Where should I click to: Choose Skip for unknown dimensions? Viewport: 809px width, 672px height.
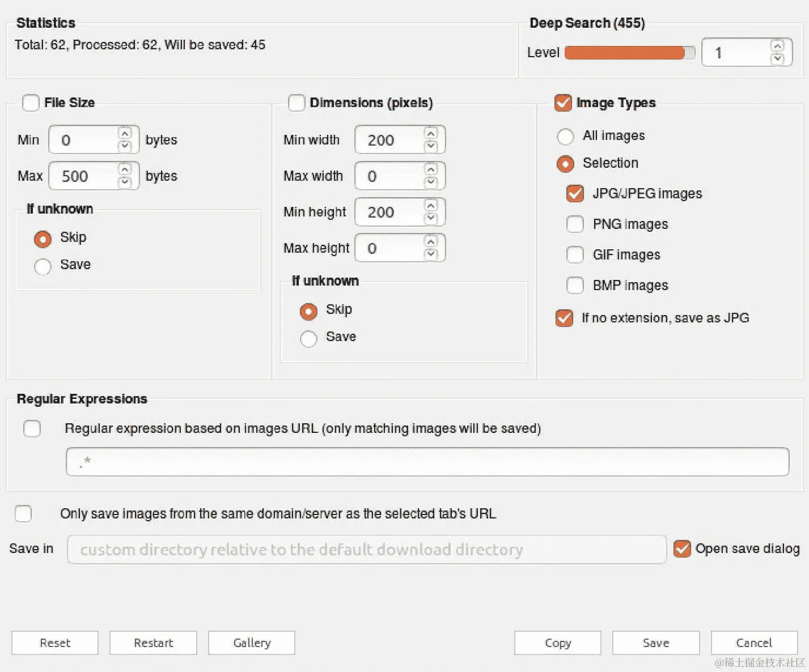pos(308,311)
